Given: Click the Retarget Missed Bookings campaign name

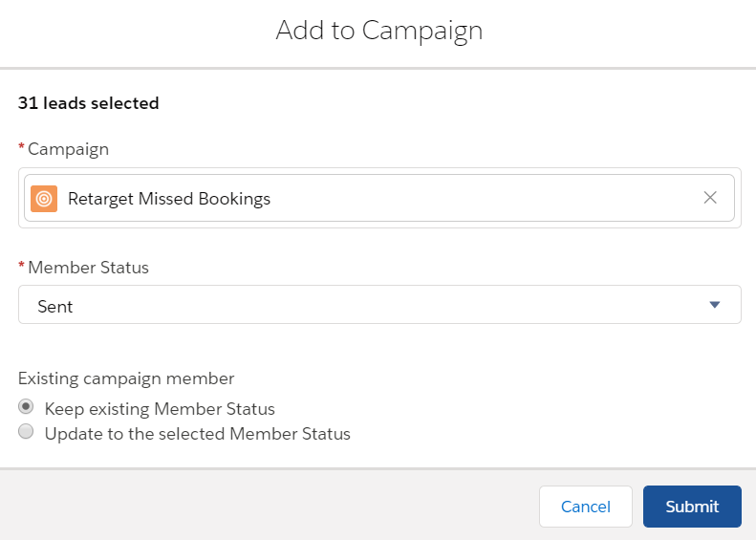Looking at the screenshot, I should pos(169,199).
